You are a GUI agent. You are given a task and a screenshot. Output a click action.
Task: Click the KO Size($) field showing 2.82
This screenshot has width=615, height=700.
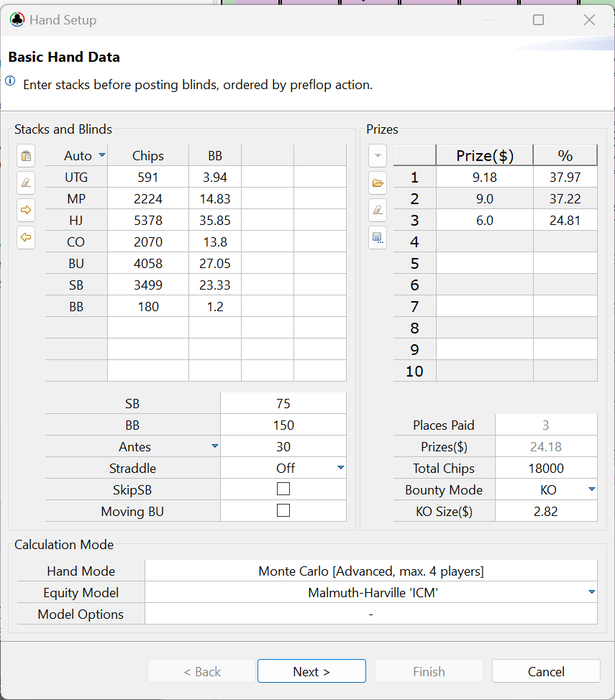pyautogui.click(x=546, y=511)
